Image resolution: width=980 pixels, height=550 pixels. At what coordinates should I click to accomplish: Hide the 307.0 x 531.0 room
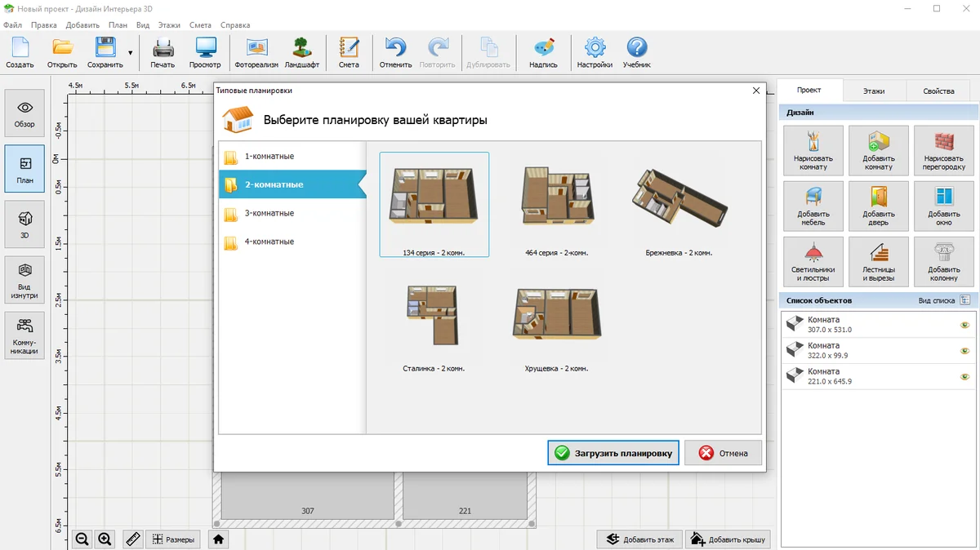pos(964,325)
